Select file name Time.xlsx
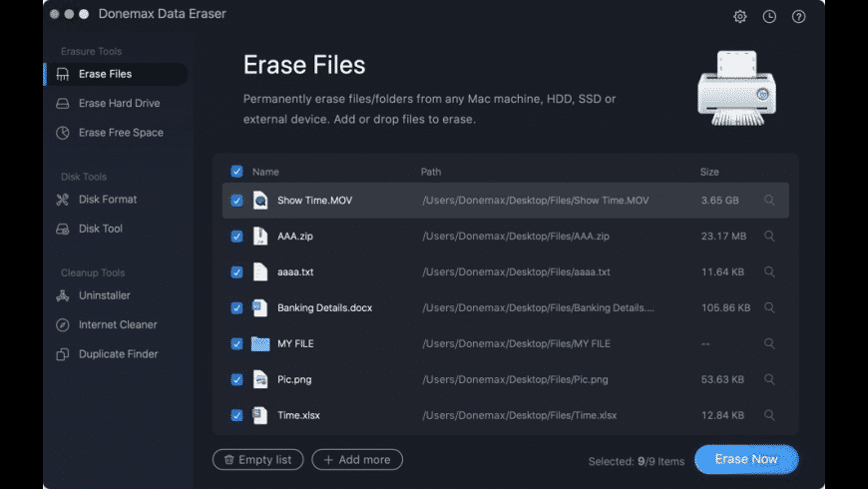868x489 pixels. click(298, 415)
